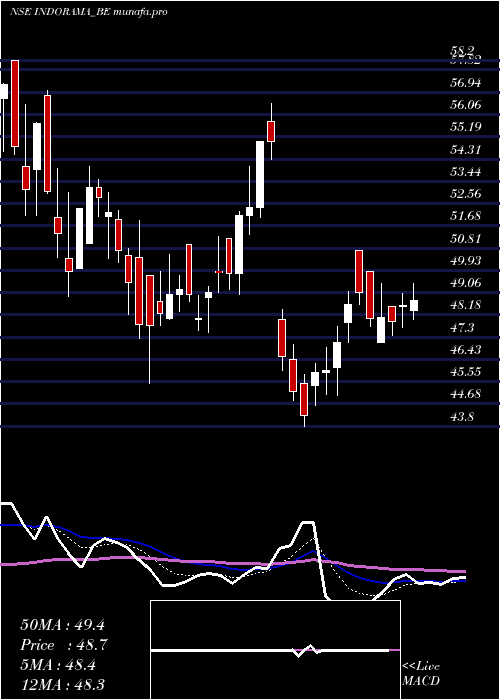The image size is (500, 700).
Task: Click the lowest red candle near 43.8
Action: pos(304,399)
